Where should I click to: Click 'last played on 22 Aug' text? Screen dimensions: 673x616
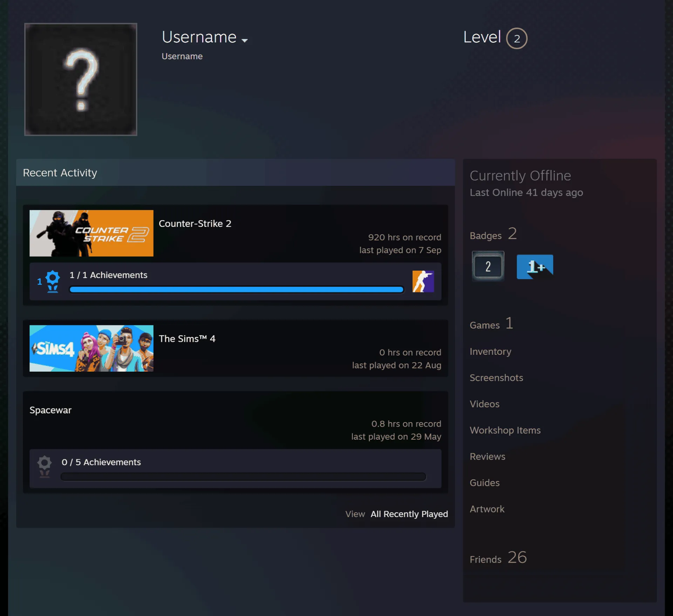(396, 365)
